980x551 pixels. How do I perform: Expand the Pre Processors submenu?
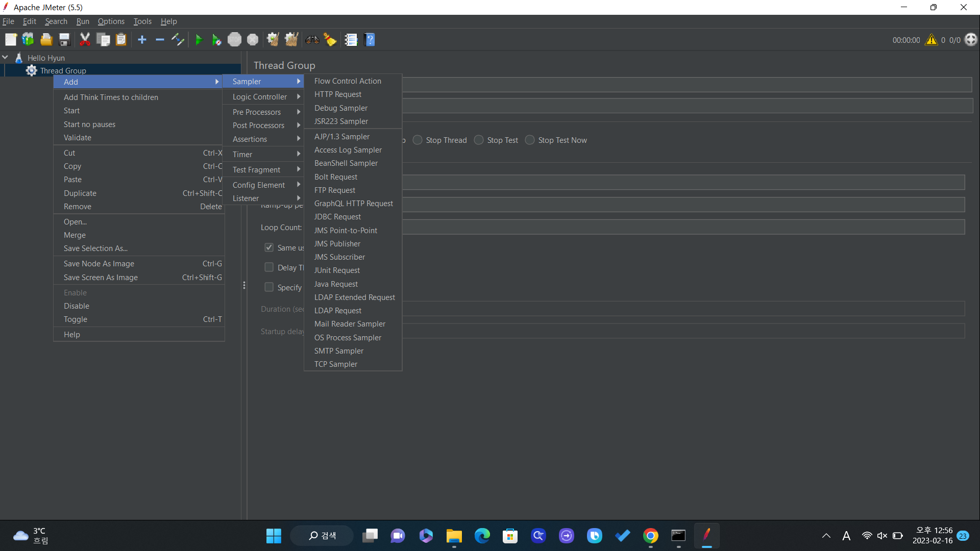coord(263,112)
